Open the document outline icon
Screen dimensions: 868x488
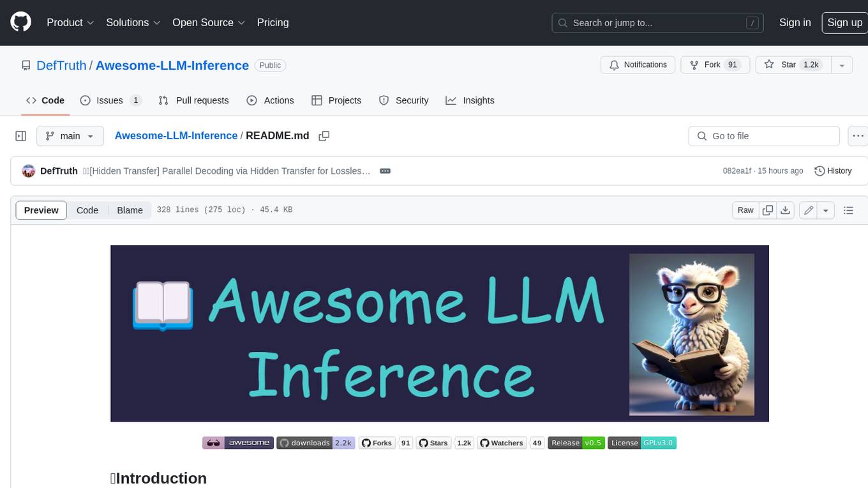click(x=848, y=210)
